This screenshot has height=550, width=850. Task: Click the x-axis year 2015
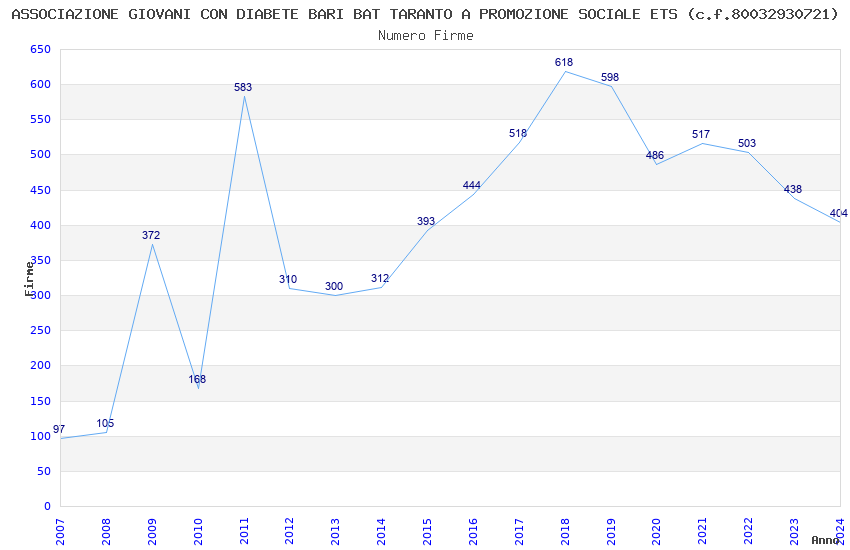pyautogui.click(x=427, y=532)
